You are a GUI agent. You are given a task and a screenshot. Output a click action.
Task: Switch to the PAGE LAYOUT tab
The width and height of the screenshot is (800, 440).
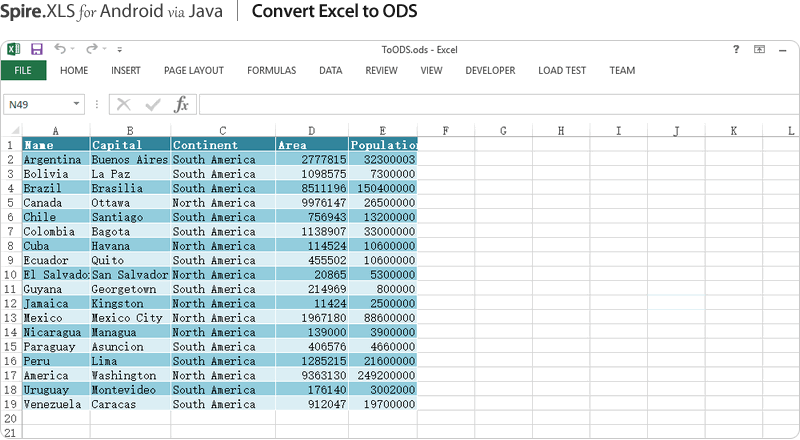point(193,71)
